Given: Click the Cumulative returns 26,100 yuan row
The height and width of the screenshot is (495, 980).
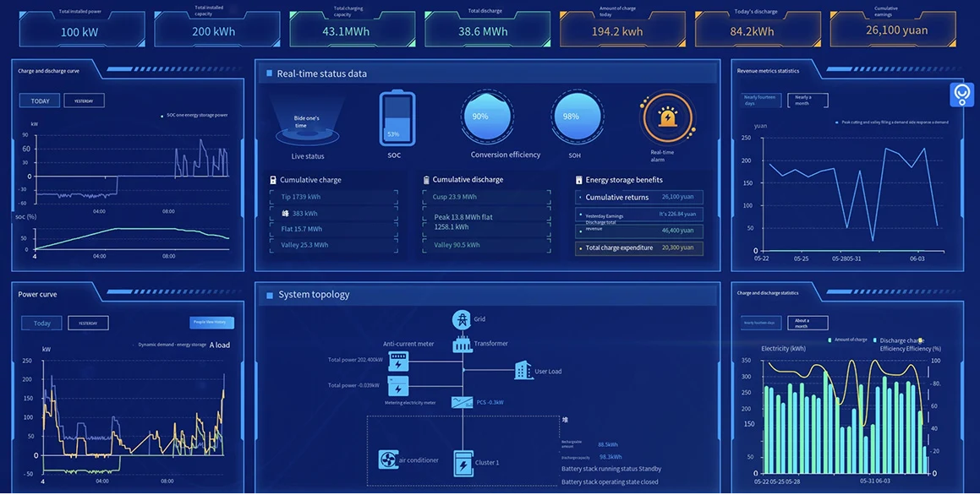Looking at the screenshot, I should tap(638, 198).
